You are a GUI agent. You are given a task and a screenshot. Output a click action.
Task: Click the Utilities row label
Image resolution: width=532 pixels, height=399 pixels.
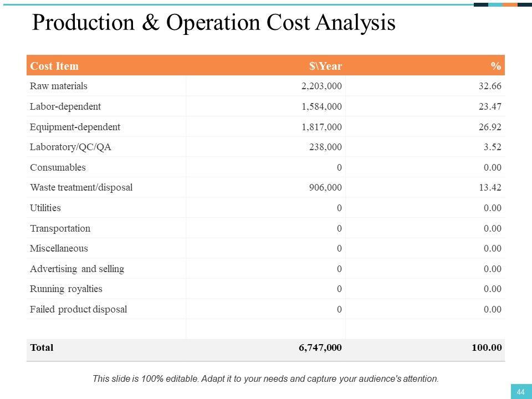click(x=45, y=208)
